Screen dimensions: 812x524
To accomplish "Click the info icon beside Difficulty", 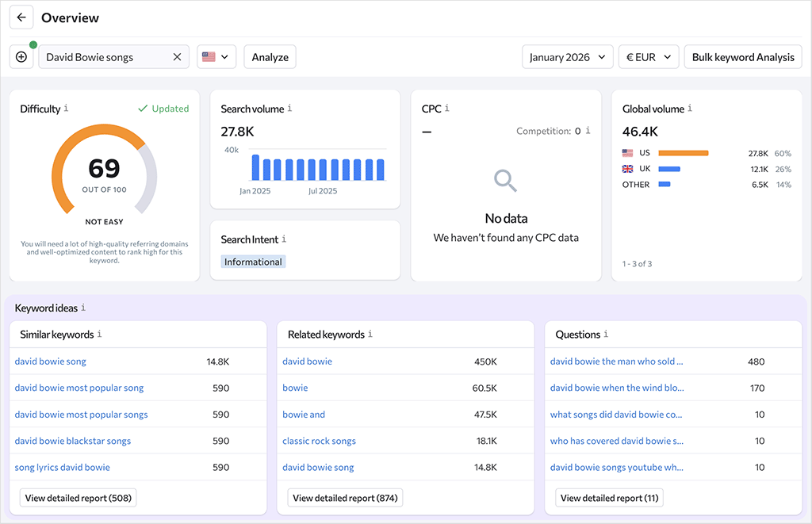I will point(66,109).
